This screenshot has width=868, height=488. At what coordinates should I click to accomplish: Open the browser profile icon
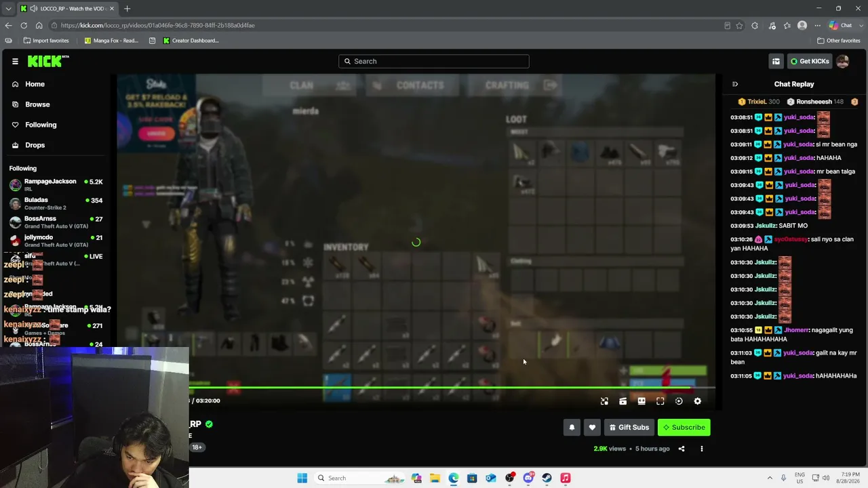(x=802, y=25)
